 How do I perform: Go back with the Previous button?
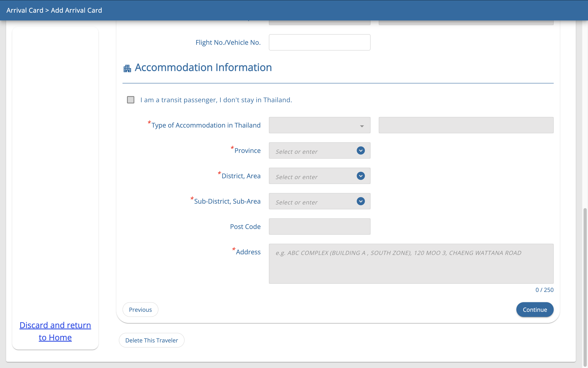point(140,310)
